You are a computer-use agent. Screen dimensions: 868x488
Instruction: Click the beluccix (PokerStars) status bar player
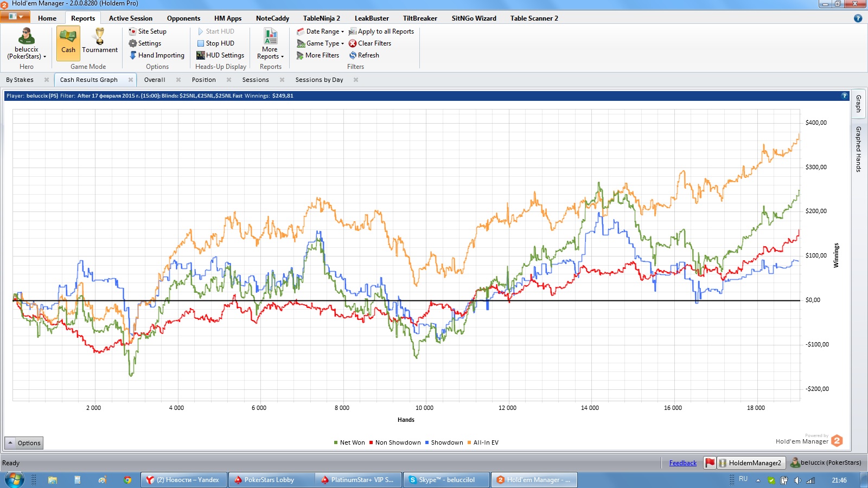[x=826, y=463]
